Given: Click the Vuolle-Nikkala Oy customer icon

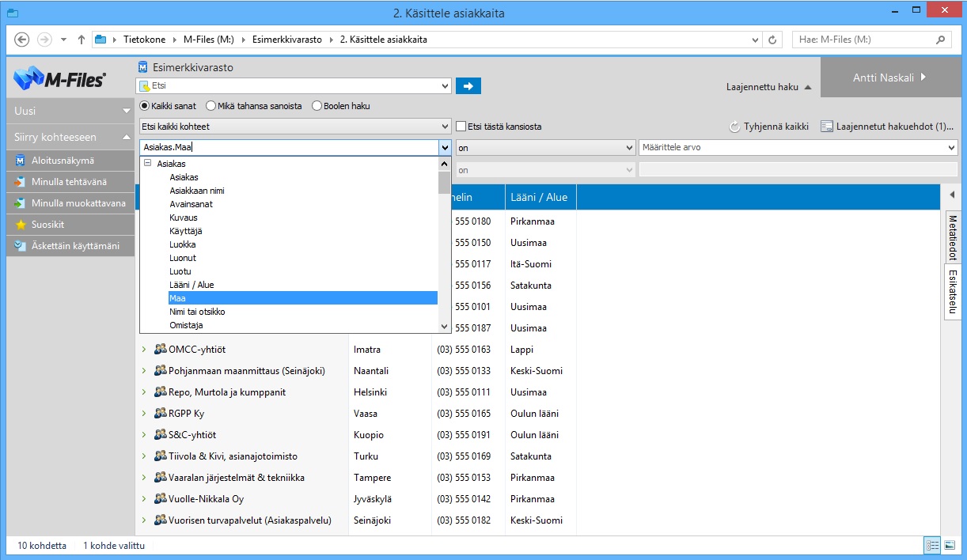Looking at the screenshot, I should [x=161, y=498].
